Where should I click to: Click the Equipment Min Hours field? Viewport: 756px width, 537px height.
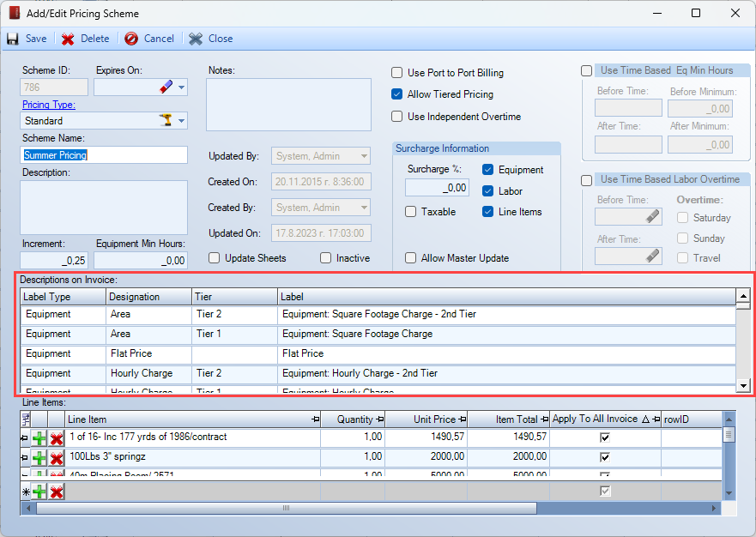pos(141,260)
